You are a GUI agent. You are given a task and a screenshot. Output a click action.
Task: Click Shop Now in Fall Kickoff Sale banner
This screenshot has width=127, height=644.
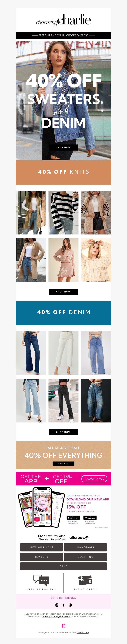click(x=63, y=464)
